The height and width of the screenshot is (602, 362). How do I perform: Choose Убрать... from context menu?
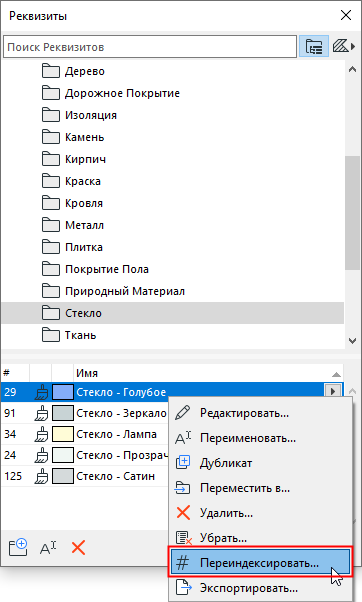261,538
